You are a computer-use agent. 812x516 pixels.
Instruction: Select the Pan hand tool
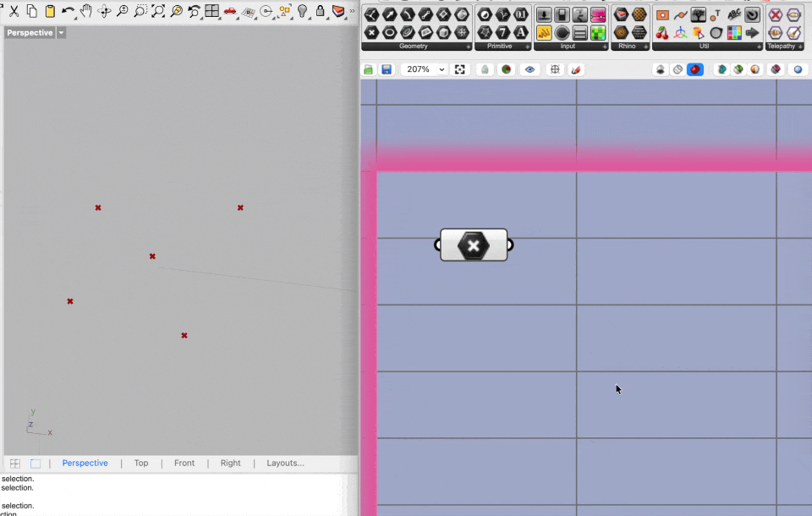point(86,11)
